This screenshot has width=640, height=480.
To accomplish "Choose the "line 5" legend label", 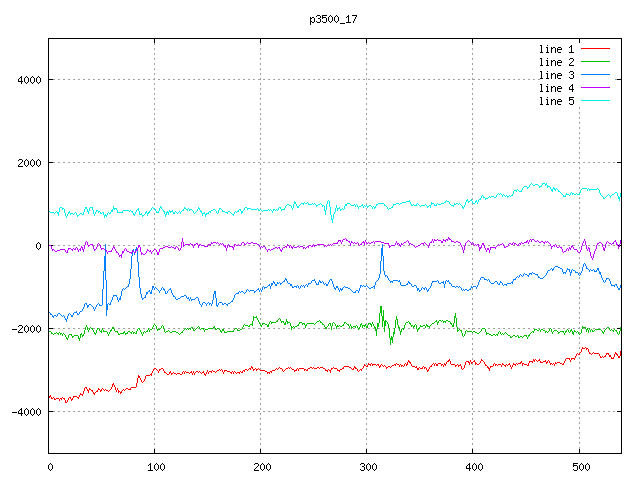I will (x=556, y=101).
